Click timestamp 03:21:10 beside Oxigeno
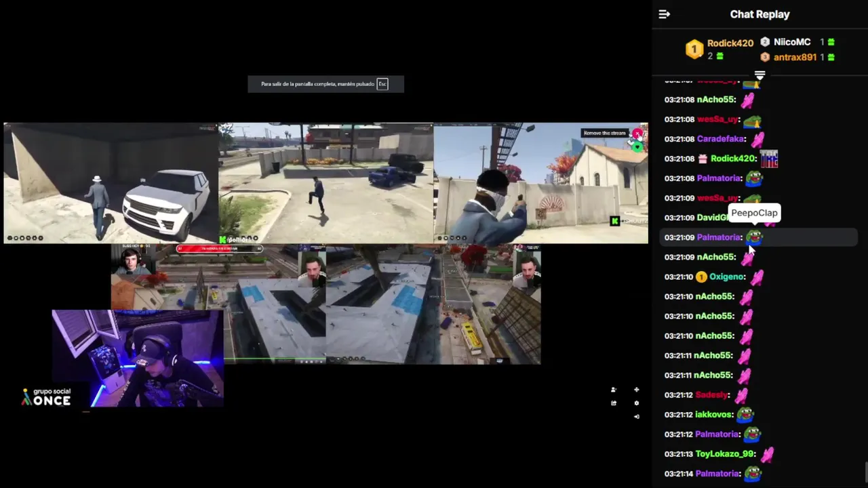 pyautogui.click(x=679, y=277)
